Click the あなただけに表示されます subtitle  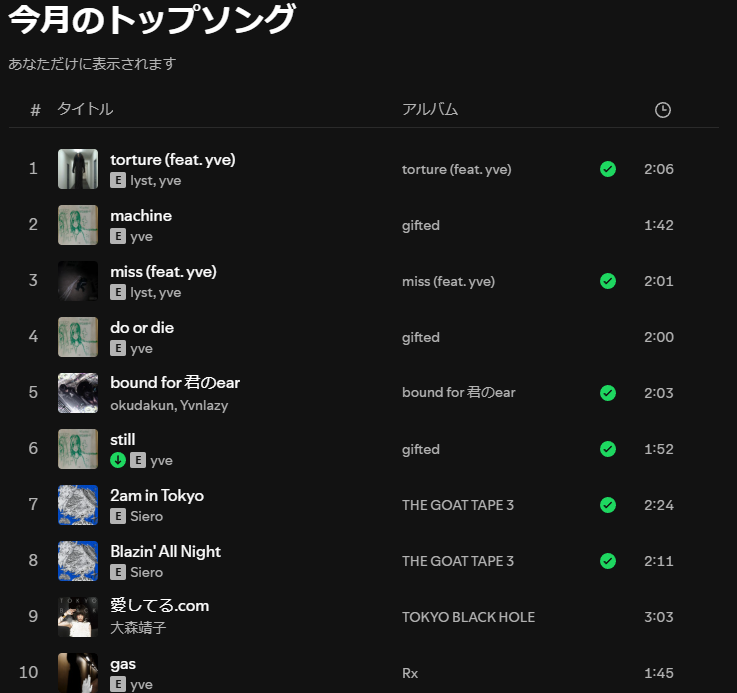coord(92,63)
